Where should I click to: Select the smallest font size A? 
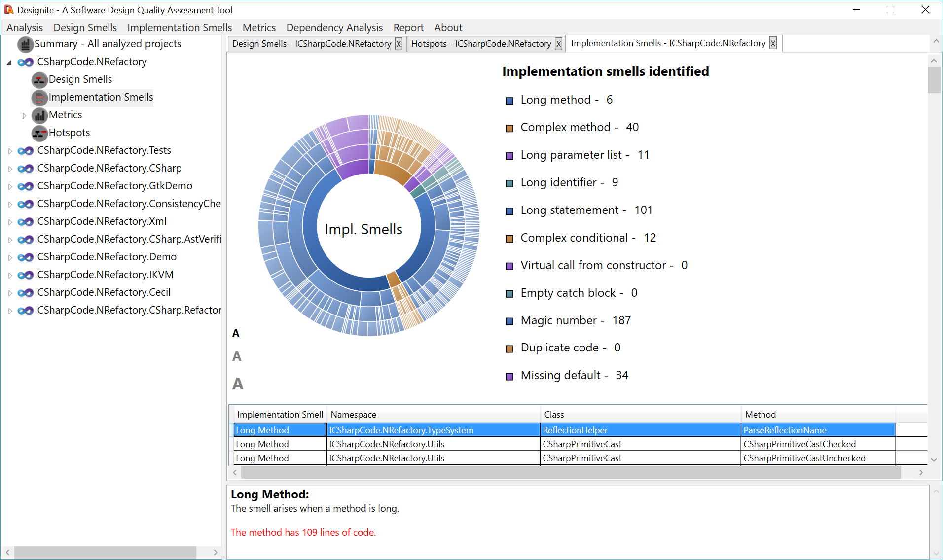[x=236, y=334]
